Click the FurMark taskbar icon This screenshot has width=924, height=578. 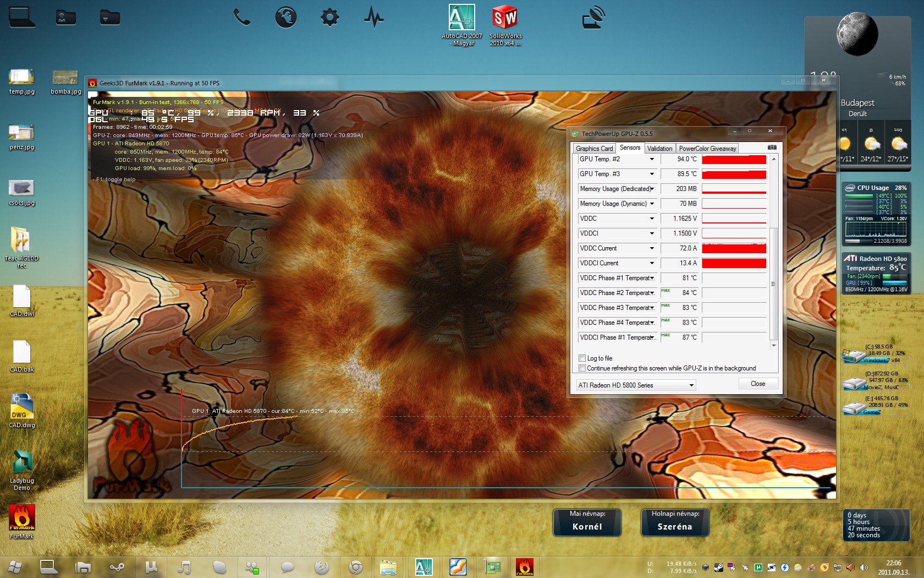tap(525, 567)
